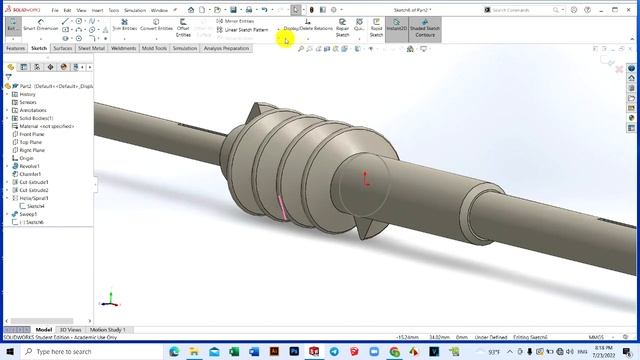Click the Home icon in the title bar
This screenshot has width=640, height=360.
191,10
